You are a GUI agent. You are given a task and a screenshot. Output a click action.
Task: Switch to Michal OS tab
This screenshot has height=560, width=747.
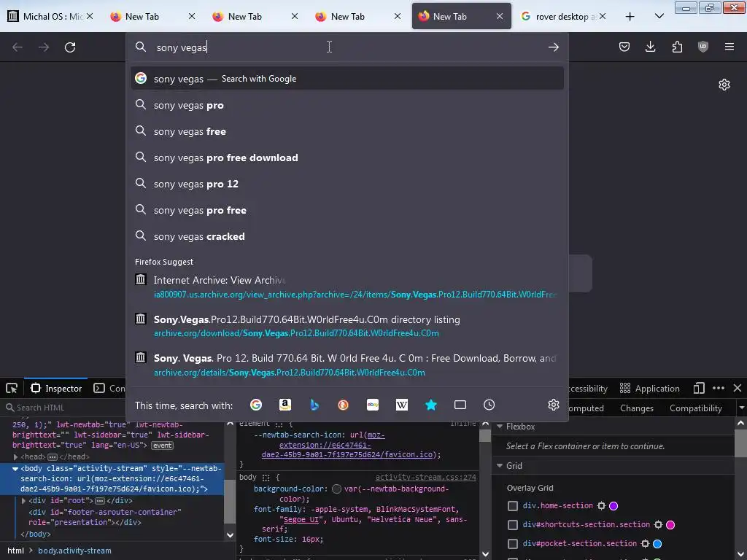pos(51,16)
